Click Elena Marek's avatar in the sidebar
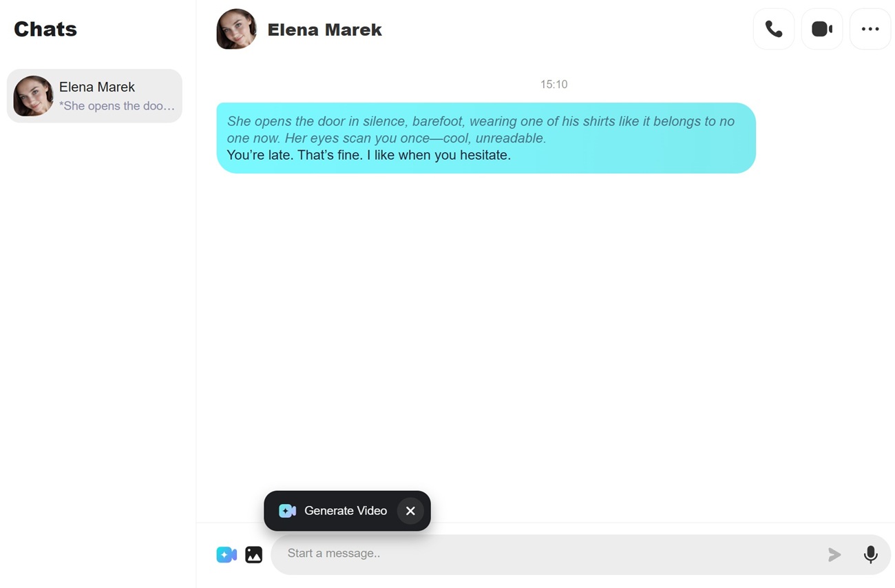This screenshot has width=895, height=588. (x=33, y=96)
